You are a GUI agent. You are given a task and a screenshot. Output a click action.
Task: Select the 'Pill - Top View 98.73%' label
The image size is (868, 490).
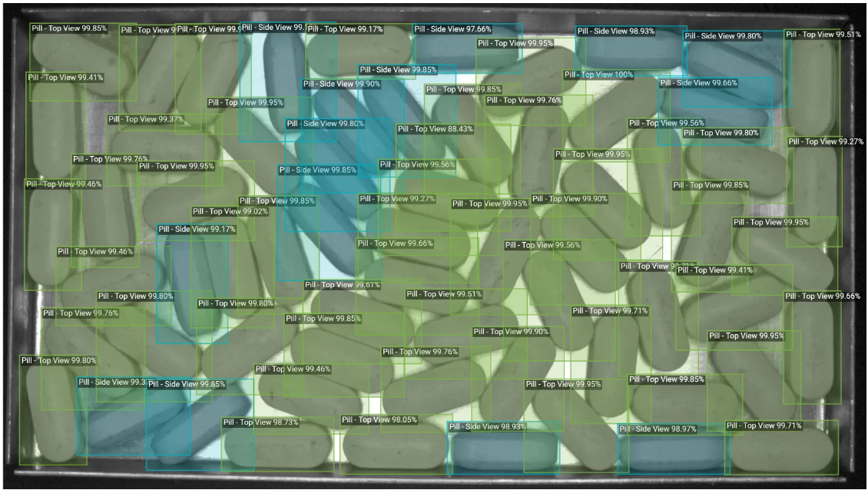tap(260, 422)
